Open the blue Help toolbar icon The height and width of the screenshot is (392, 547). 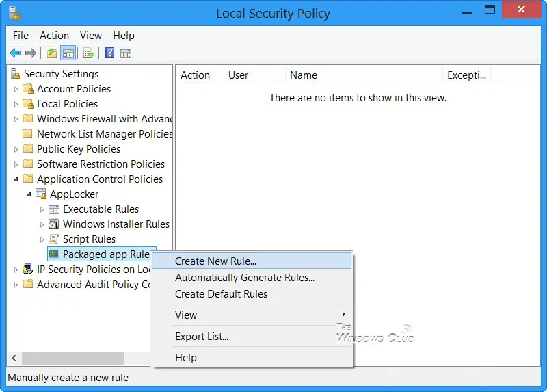coord(110,53)
